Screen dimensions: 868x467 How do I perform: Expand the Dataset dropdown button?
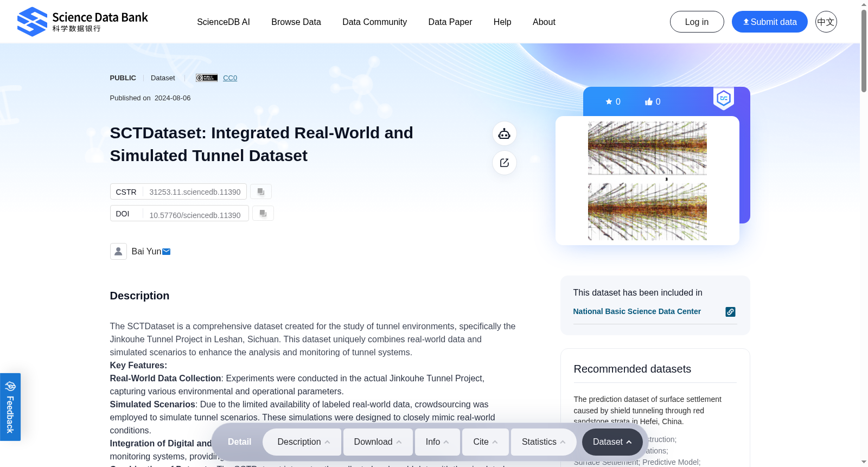[612, 442]
